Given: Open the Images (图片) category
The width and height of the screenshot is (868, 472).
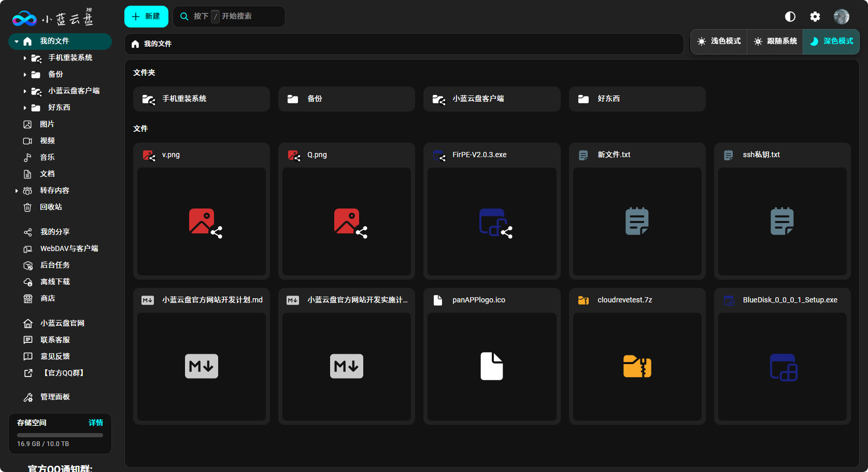Looking at the screenshot, I should coord(47,124).
